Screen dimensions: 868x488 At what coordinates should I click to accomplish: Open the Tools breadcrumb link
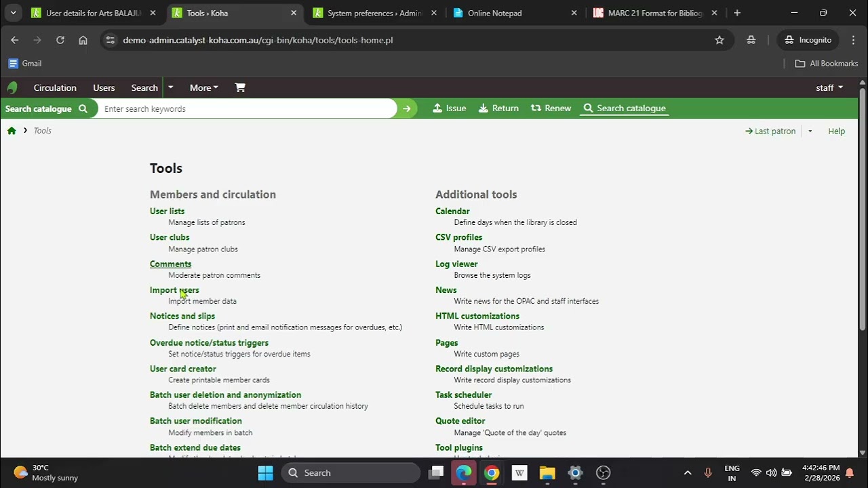coord(42,131)
